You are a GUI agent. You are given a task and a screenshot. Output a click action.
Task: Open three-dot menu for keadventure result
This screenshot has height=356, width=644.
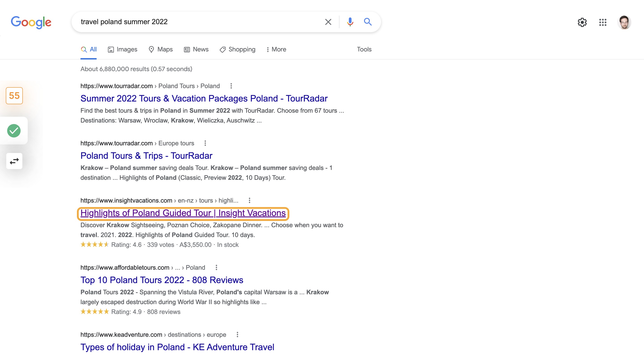237,335
